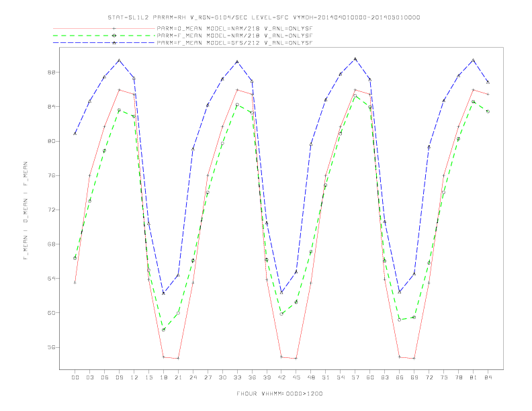Click forecast hour label 36 on x-axis
Viewport: 532px width, 411px height.
(x=252, y=377)
